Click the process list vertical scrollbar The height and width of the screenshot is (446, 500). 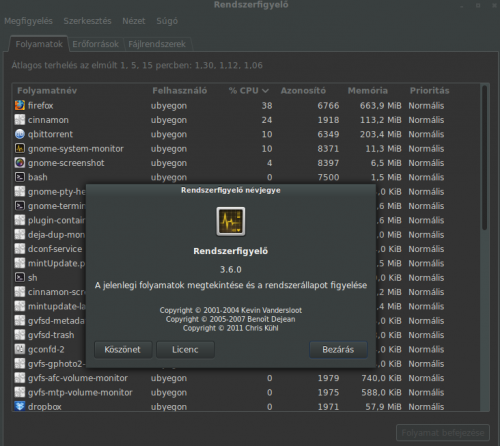(x=484, y=157)
